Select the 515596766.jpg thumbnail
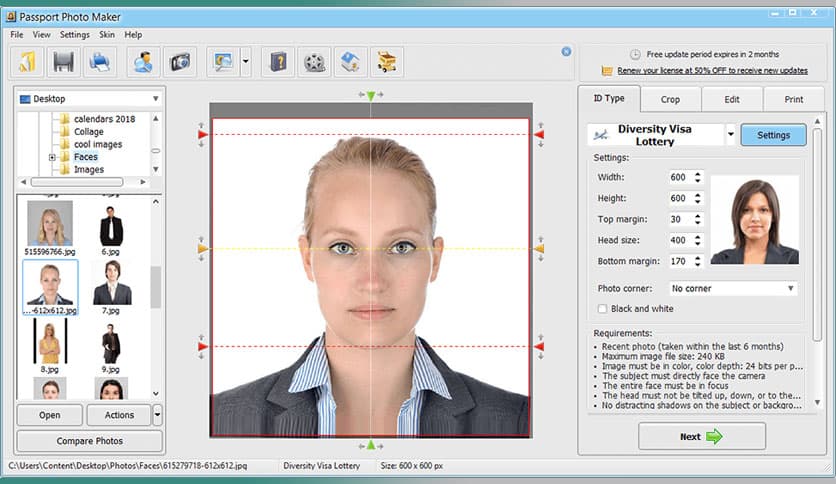 50,228
